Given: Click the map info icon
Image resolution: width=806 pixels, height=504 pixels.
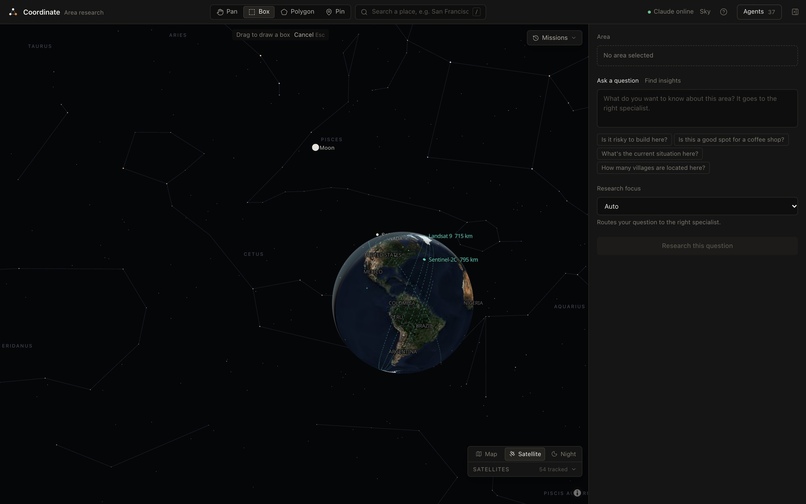Looking at the screenshot, I should coord(577,493).
